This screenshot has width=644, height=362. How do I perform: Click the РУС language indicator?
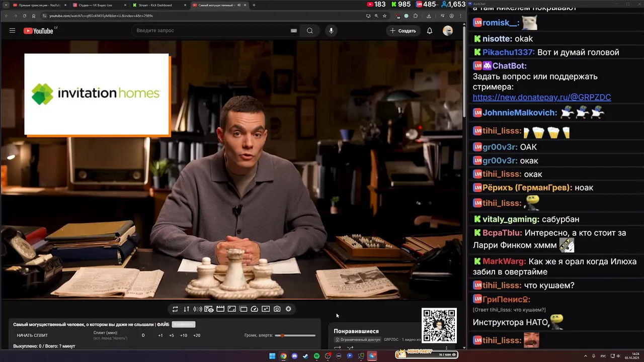point(603,356)
